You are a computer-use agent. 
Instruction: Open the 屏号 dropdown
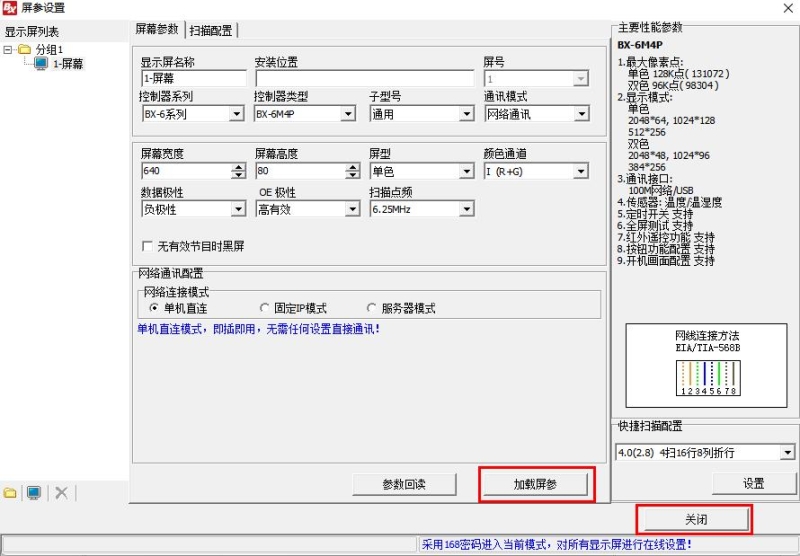tap(580, 79)
